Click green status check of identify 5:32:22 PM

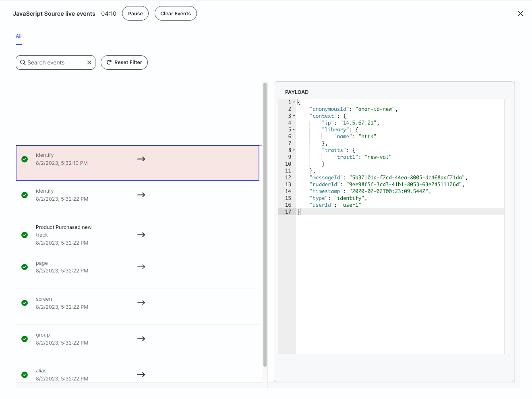coord(25,195)
